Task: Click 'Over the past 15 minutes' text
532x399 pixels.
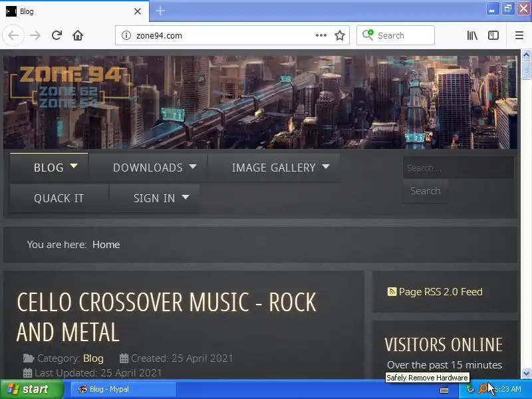Action: tap(444, 364)
